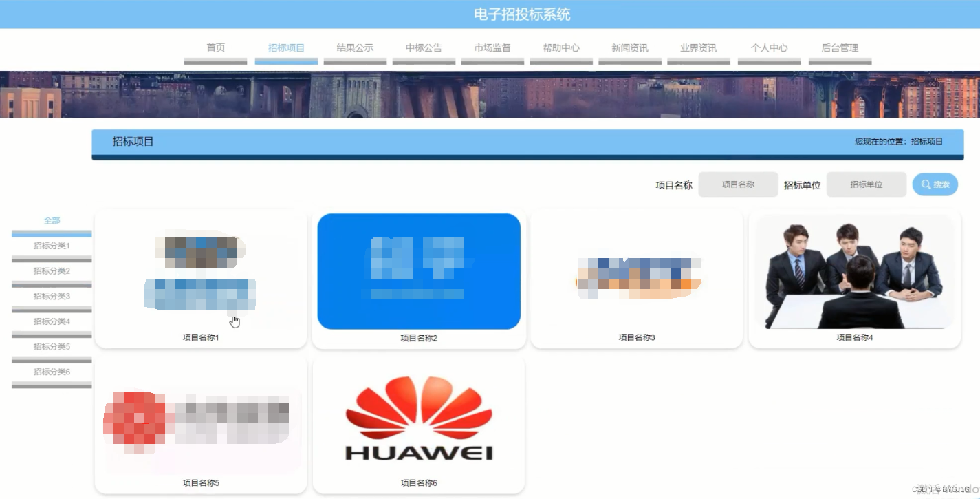This screenshot has height=499, width=980.
Task: Click the 项目名称6 title text
Action: (419, 483)
